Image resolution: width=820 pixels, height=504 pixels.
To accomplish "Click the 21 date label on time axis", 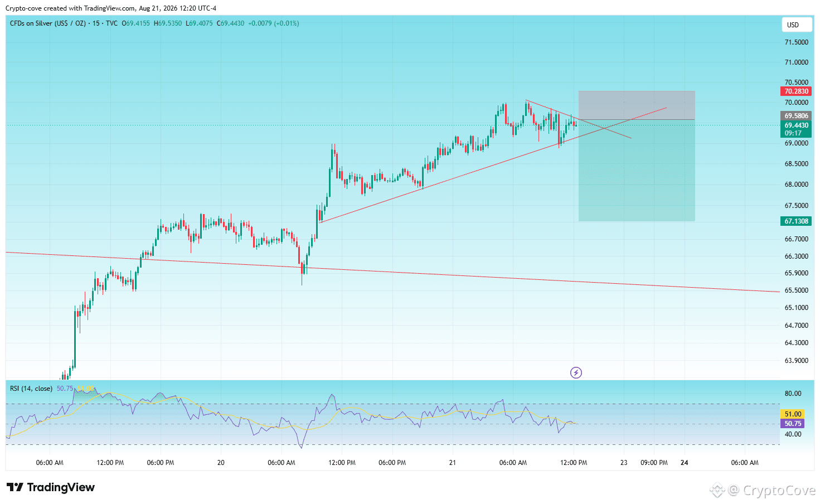I will click(x=452, y=463).
